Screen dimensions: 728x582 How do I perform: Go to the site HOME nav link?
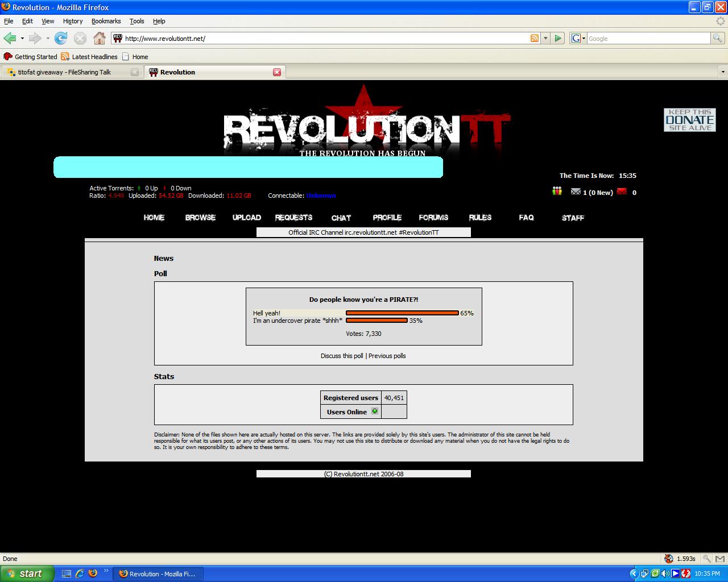click(x=154, y=218)
